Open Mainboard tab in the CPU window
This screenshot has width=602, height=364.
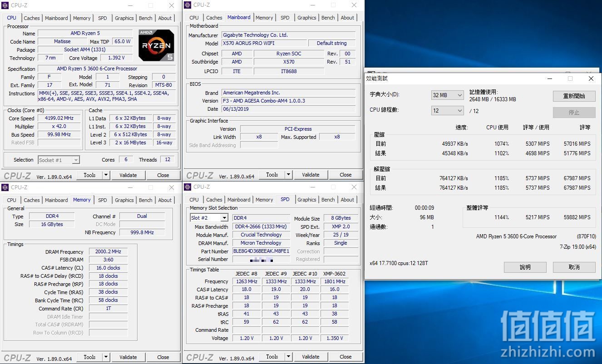[x=56, y=18]
